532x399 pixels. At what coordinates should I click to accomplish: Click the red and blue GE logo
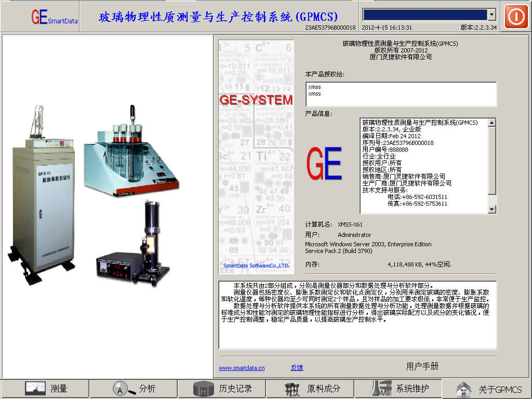pyautogui.click(x=324, y=163)
